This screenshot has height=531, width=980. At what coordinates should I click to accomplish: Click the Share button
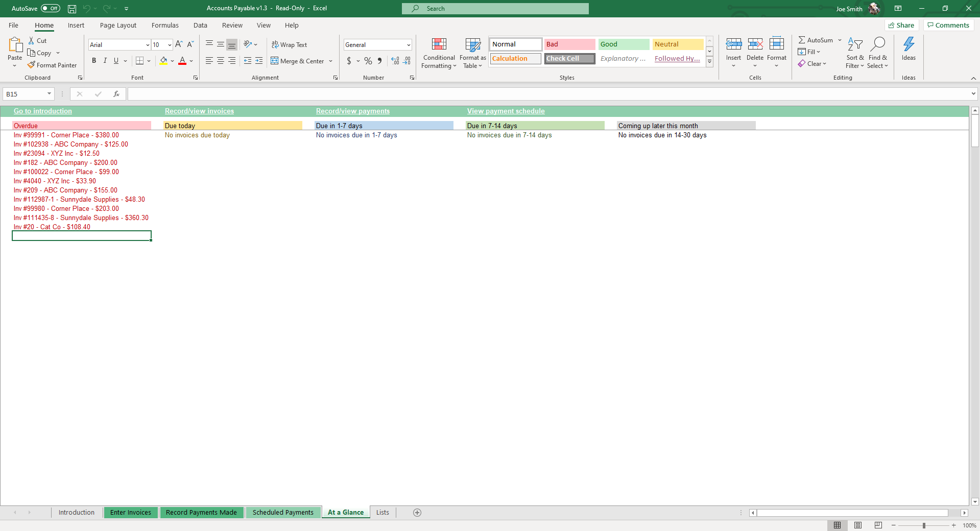click(901, 26)
